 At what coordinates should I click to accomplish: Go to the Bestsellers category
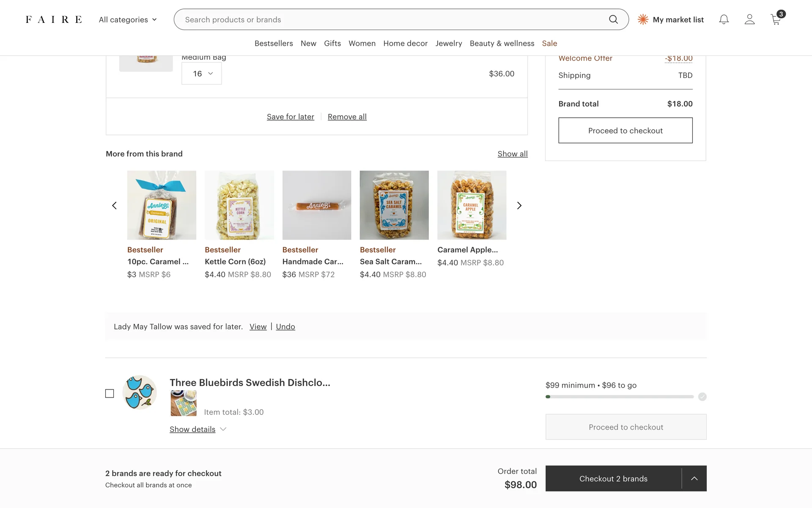pyautogui.click(x=274, y=43)
